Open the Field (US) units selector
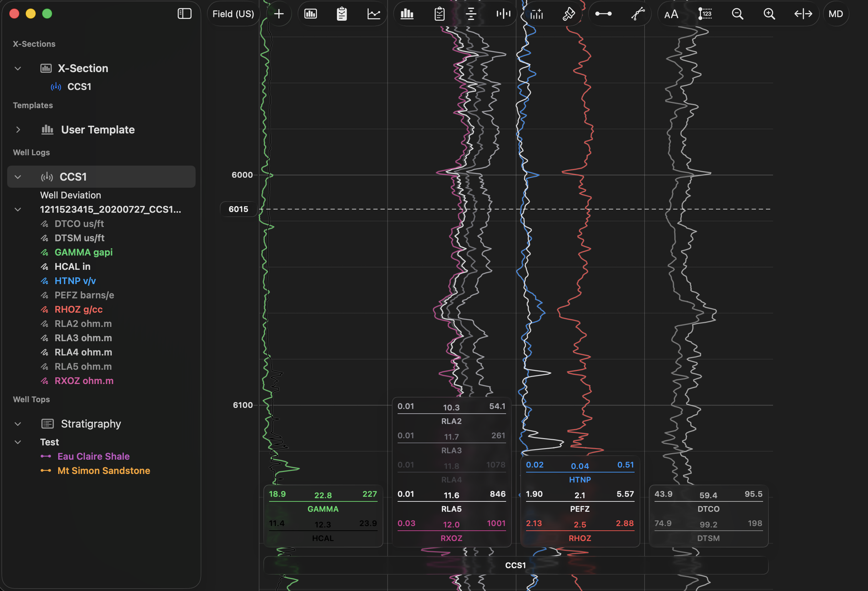This screenshot has width=868, height=591. 233,14
